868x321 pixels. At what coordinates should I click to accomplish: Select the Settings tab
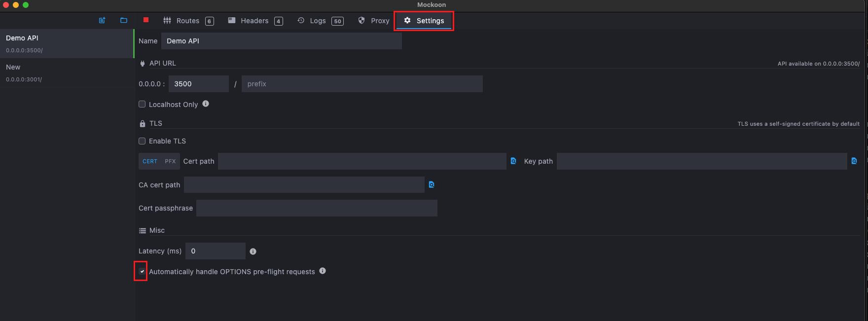point(424,21)
